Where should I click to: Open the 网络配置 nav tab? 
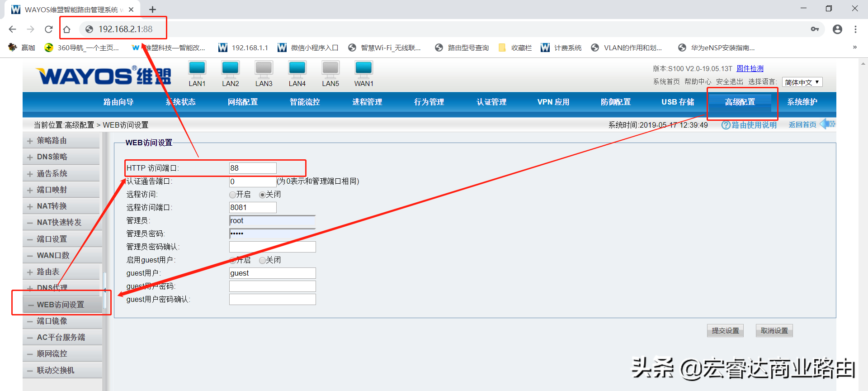[243, 102]
